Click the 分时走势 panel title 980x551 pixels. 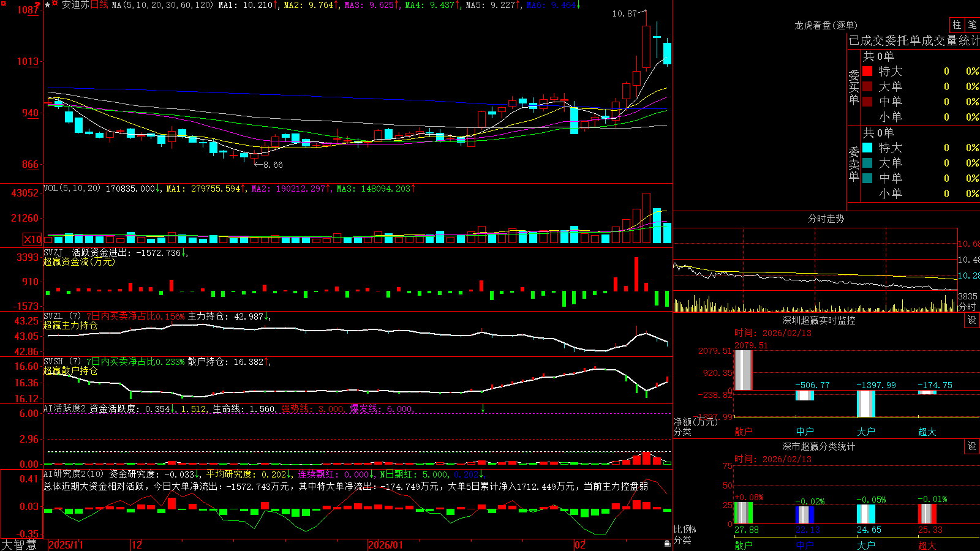(x=826, y=219)
